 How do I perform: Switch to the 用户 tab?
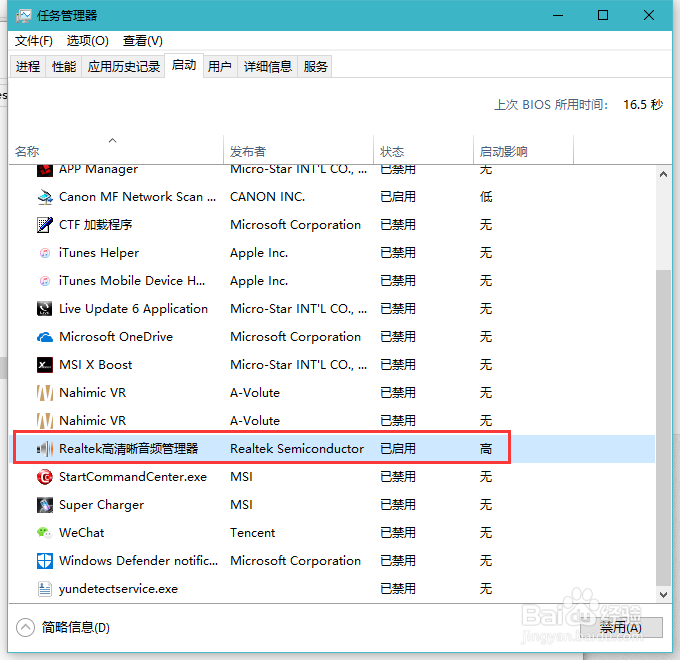(220, 66)
